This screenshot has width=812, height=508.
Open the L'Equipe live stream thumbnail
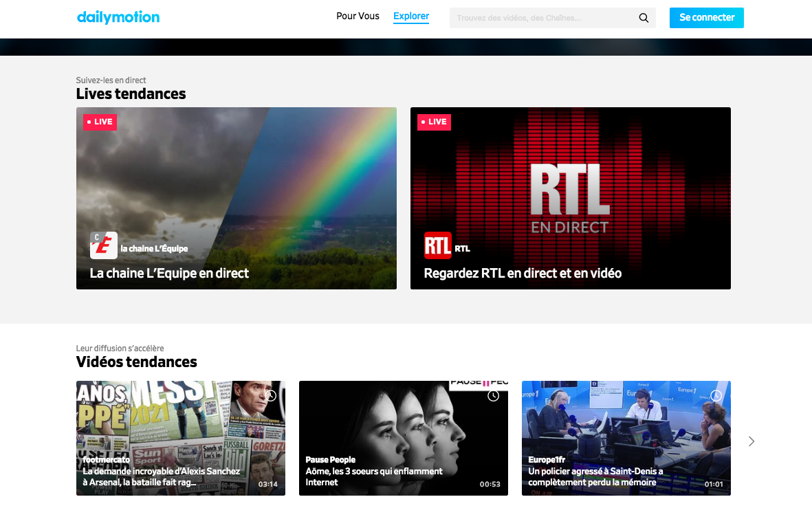236,179
